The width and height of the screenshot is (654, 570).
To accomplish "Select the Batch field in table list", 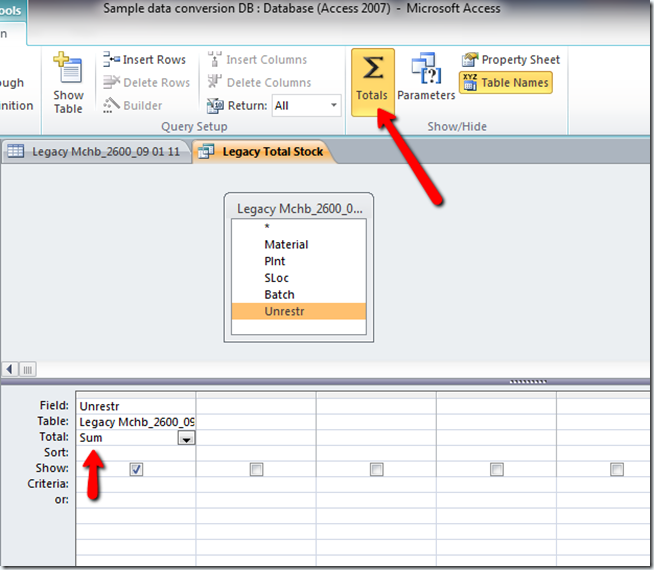I will tap(299, 294).
